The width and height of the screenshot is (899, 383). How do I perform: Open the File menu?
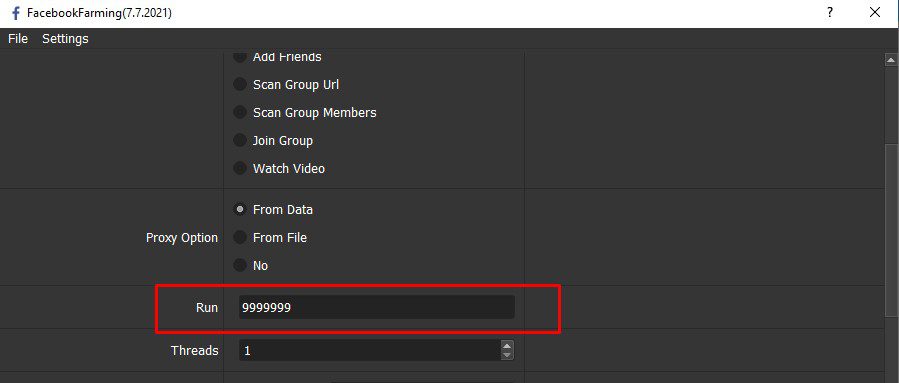[18, 38]
